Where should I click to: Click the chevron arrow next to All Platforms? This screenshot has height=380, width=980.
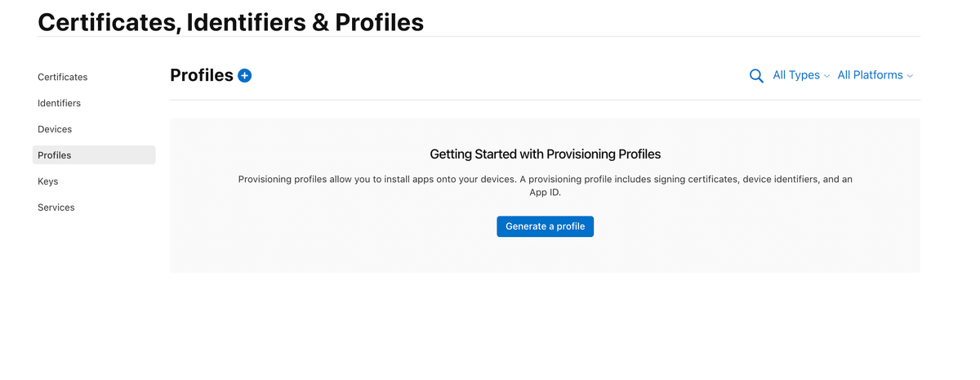click(910, 76)
